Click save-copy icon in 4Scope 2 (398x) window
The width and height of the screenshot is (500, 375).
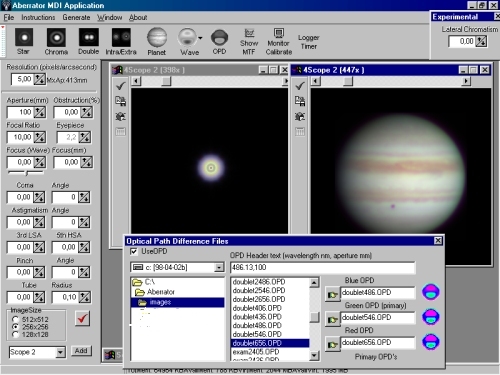pos(120,101)
